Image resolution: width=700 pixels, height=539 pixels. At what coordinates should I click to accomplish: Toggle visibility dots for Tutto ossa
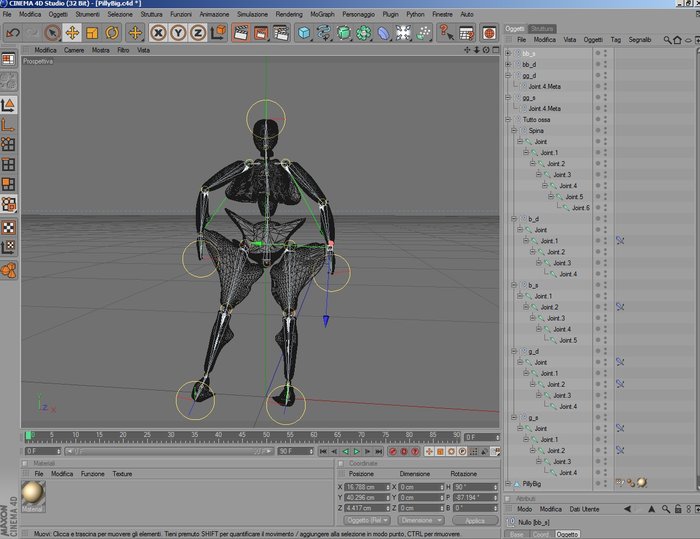click(605, 119)
